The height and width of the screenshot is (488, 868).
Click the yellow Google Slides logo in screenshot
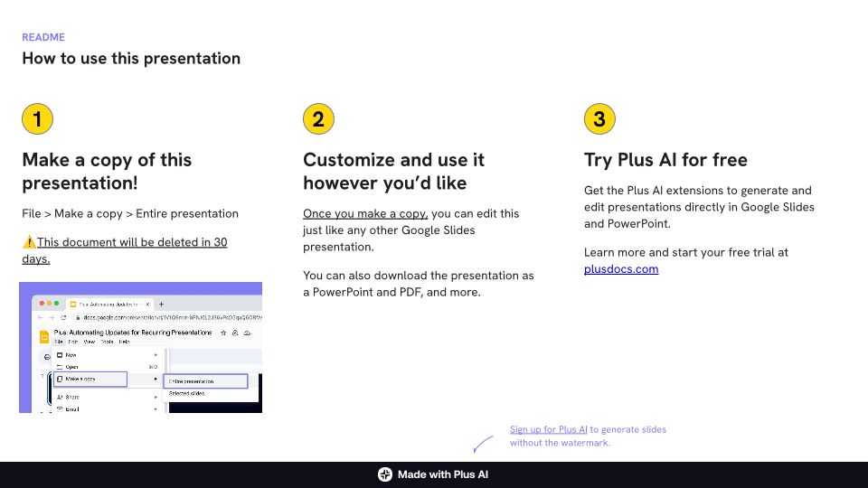point(43,336)
